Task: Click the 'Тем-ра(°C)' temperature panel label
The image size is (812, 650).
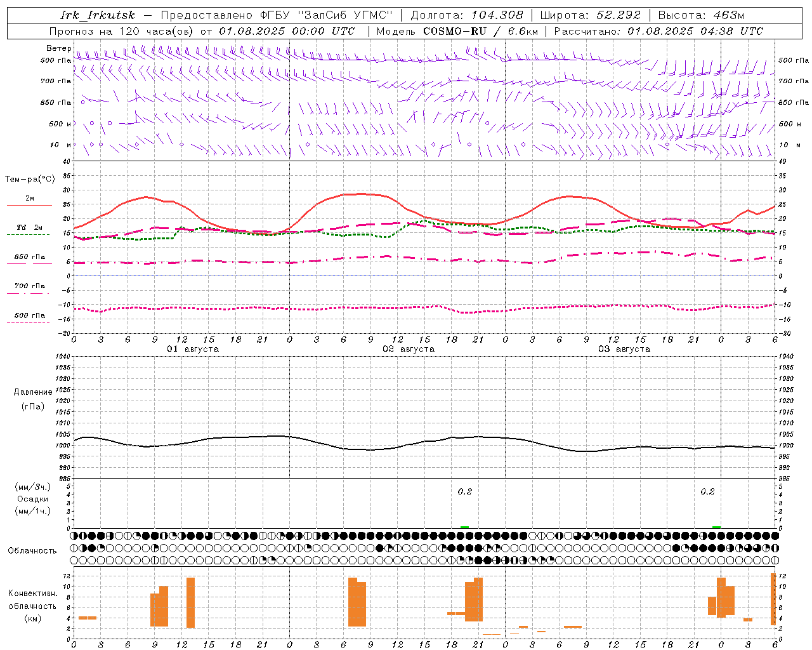Action: coord(30,180)
